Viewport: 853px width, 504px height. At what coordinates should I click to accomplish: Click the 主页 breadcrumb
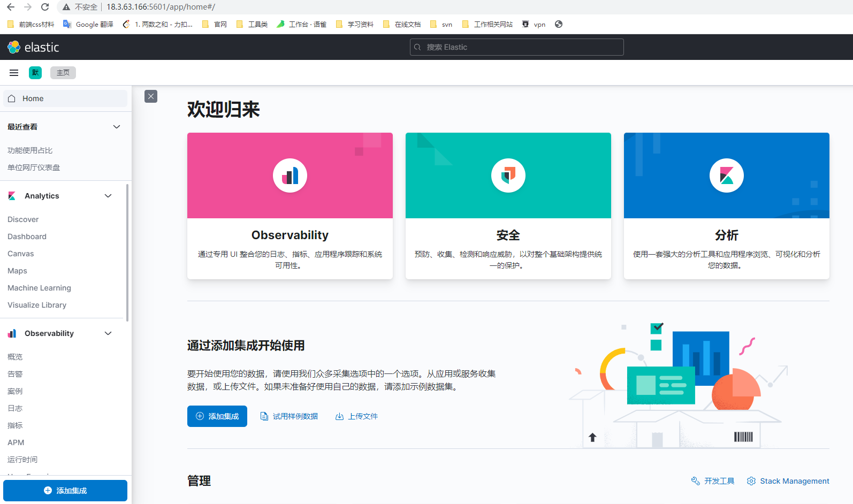coord(63,73)
